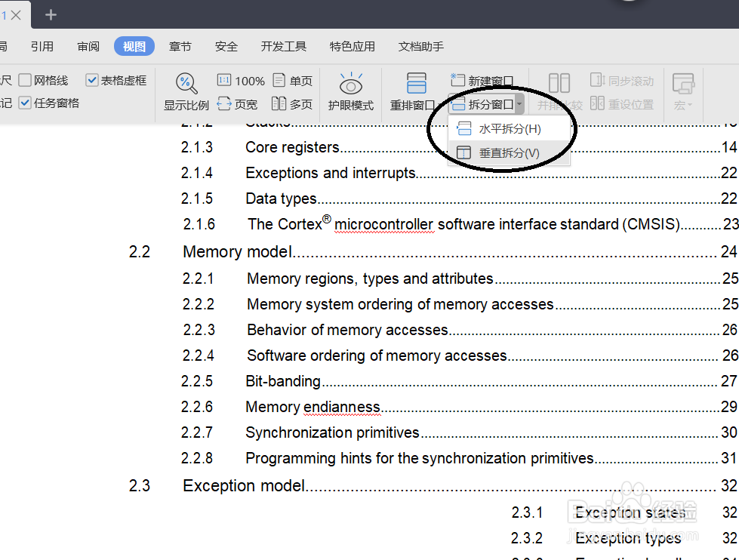Enable the 网格线 gridlines checkbox
Viewport: 739px width, 560px height.
[26, 79]
